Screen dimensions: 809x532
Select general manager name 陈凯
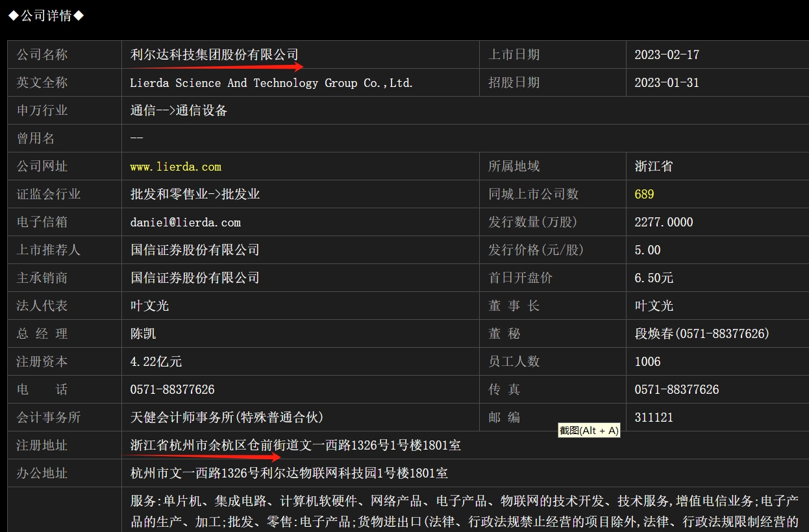tap(143, 334)
